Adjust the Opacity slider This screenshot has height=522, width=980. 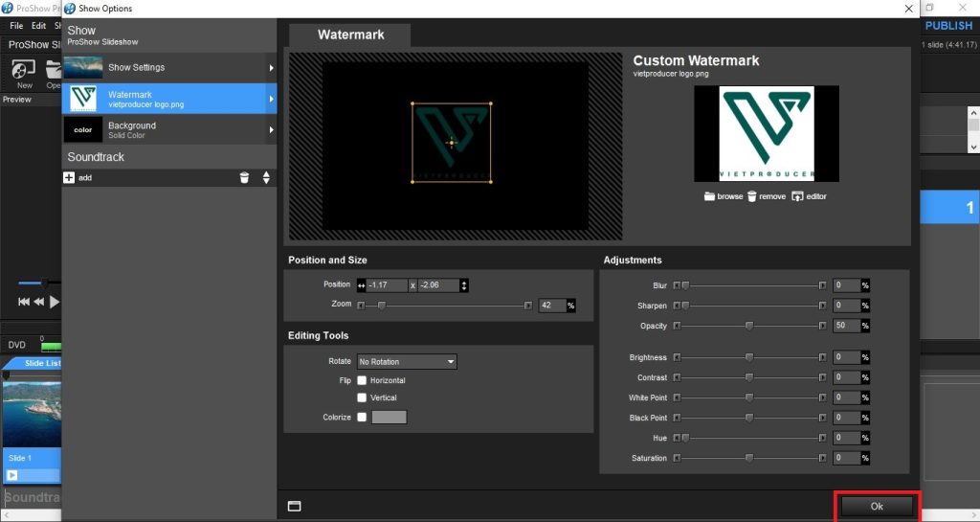pos(749,326)
